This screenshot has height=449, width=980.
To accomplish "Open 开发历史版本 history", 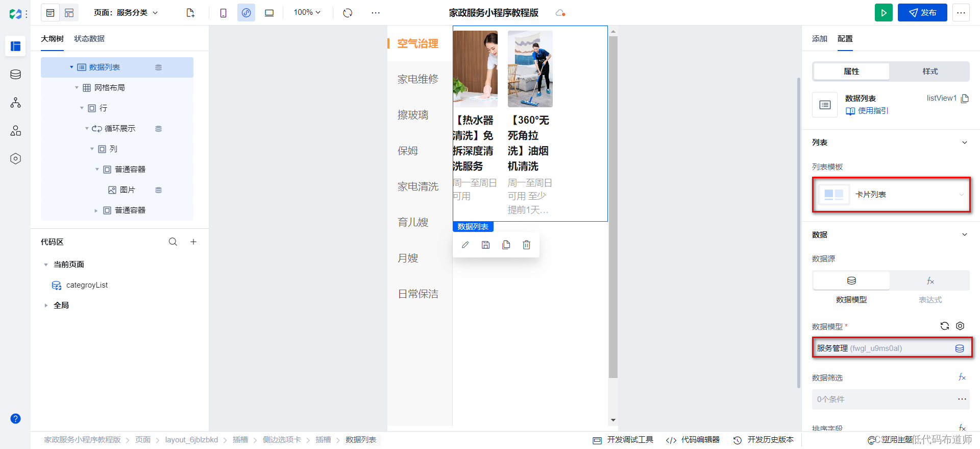I will 764,440.
